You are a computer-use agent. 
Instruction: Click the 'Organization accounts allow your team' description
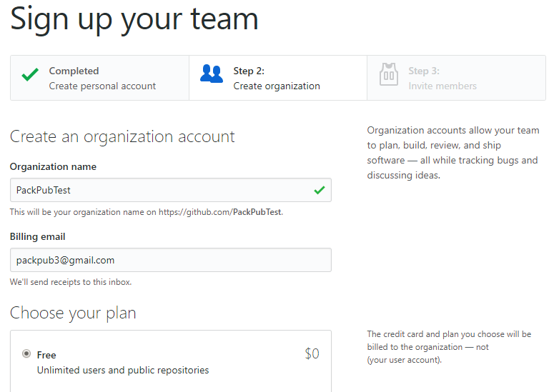point(453,153)
